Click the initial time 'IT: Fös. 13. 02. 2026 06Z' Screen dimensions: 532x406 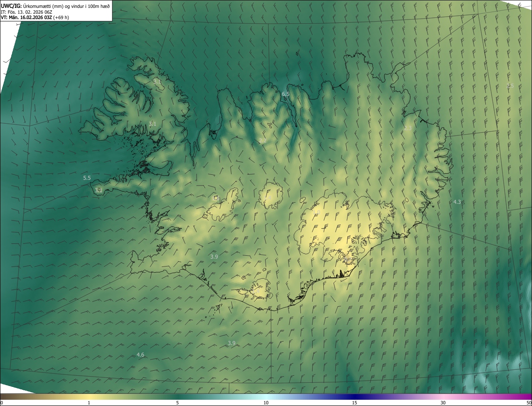click(26, 12)
